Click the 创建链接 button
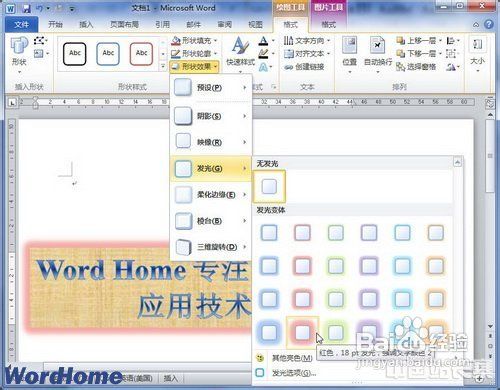The height and width of the screenshot is (390, 500). coord(304,67)
